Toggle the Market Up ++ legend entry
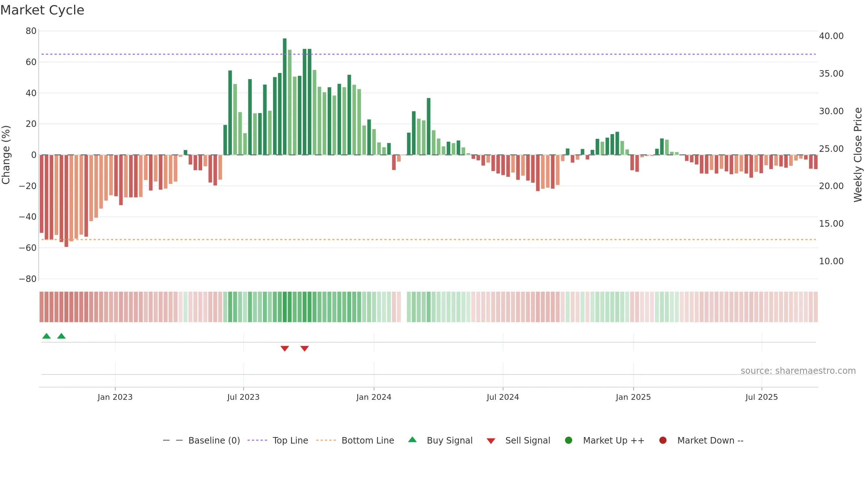868x488 pixels. pyautogui.click(x=605, y=440)
